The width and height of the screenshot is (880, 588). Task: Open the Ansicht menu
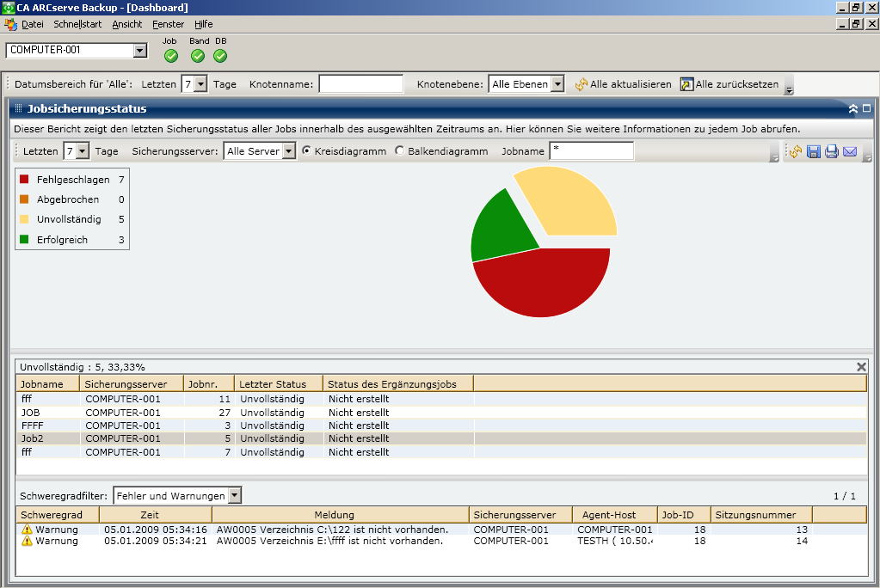point(127,24)
